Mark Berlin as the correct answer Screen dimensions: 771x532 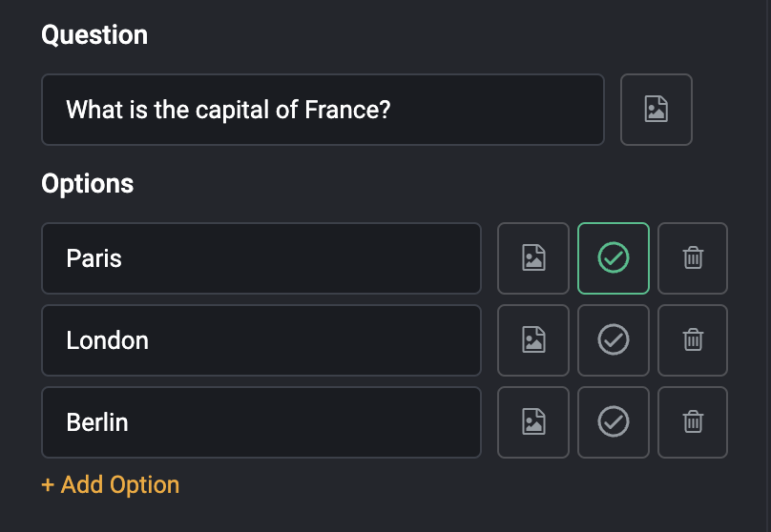point(614,422)
